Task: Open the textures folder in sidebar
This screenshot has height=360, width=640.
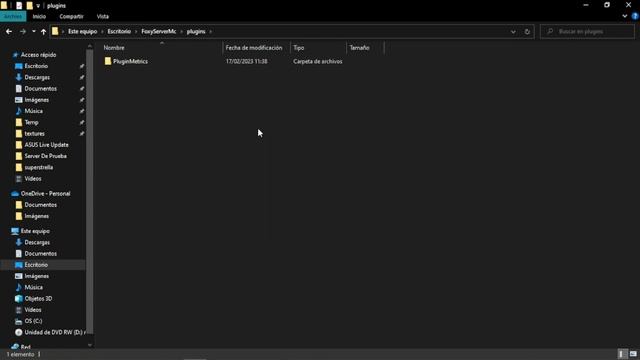Action: click(x=34, y=133)
